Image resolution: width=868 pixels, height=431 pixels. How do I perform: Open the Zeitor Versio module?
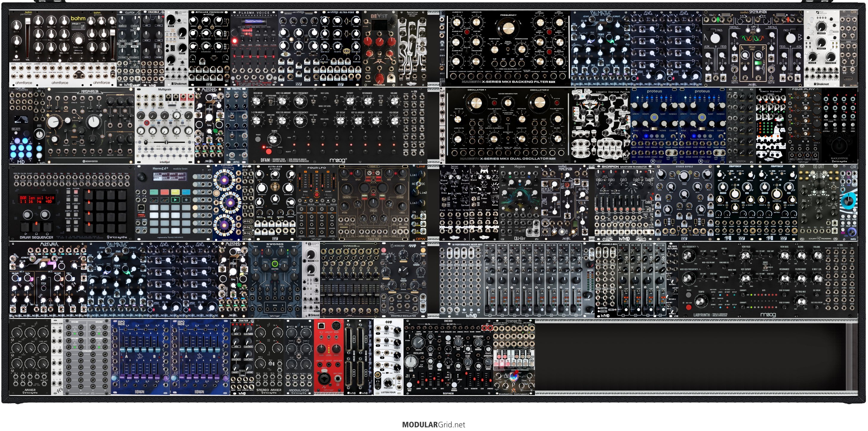(x=454, y=203)
